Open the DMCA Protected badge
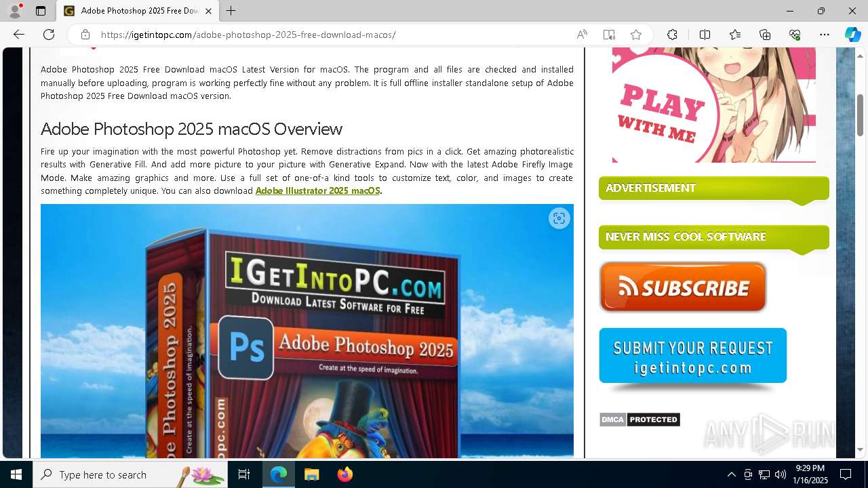This screenshot has height=488, width=868. point(639,420)
